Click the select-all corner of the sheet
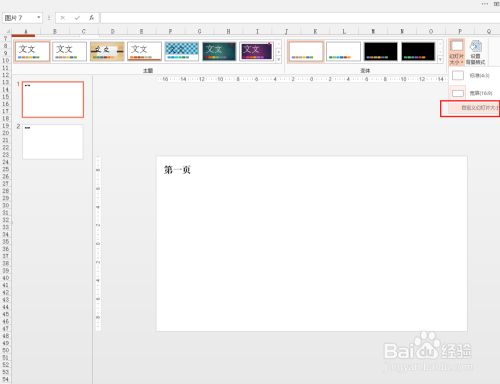 point(6,31)
